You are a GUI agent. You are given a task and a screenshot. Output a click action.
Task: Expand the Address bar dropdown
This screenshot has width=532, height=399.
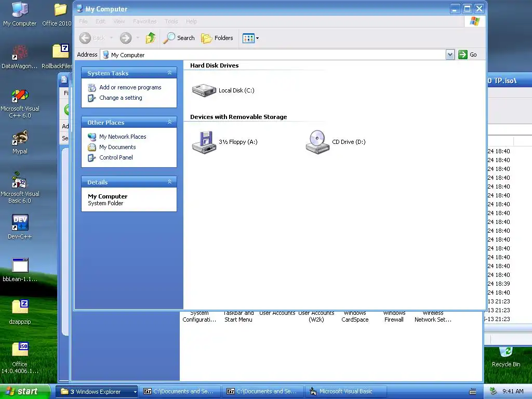point(450,55)
